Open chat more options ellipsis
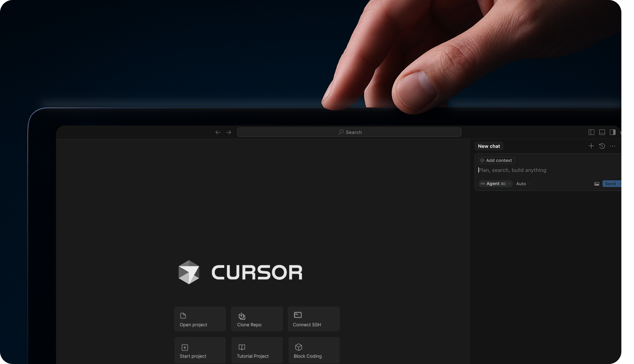 (x=613, y=146)
